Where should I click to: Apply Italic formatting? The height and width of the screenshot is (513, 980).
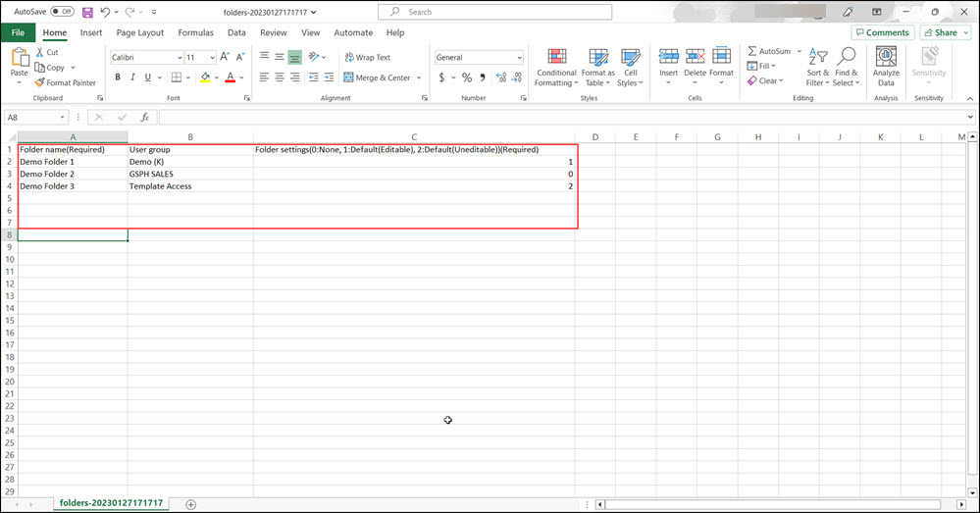point(132,77)
